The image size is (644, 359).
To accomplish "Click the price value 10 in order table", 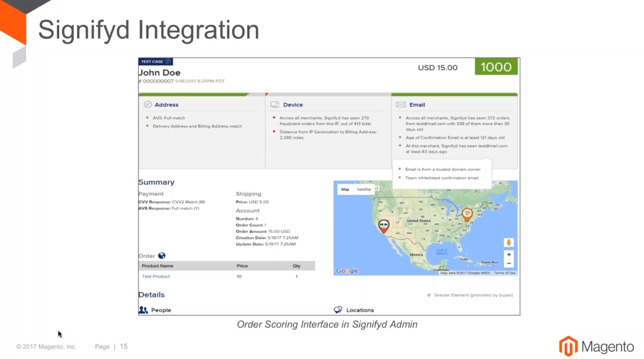I will 239,277.
